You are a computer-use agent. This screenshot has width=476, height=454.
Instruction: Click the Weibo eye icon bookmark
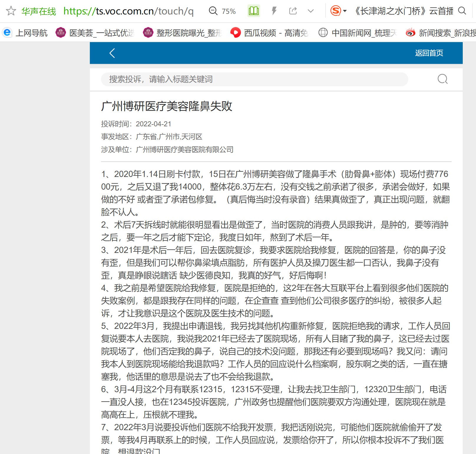pos(410,32)
